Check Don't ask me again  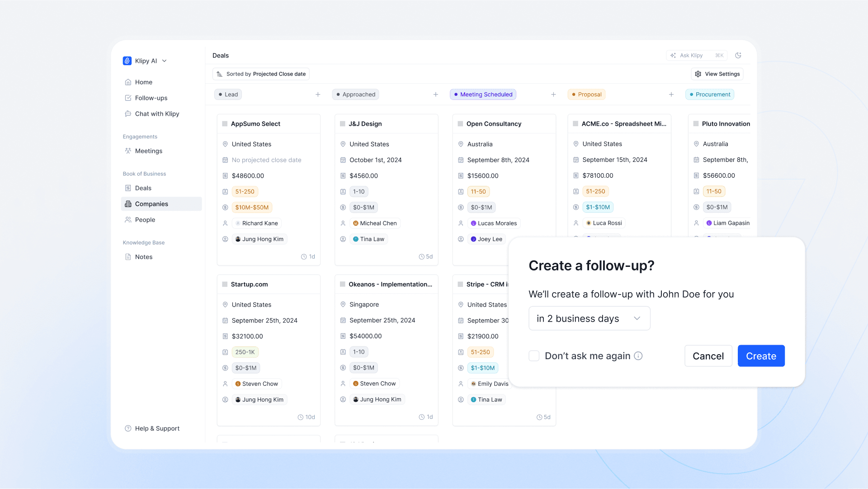(534, 356)
